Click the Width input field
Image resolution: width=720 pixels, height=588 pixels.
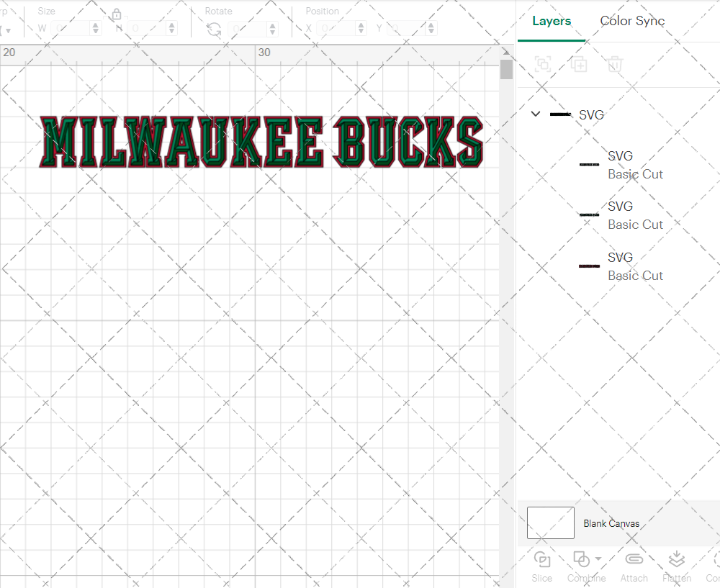(71, 29)
